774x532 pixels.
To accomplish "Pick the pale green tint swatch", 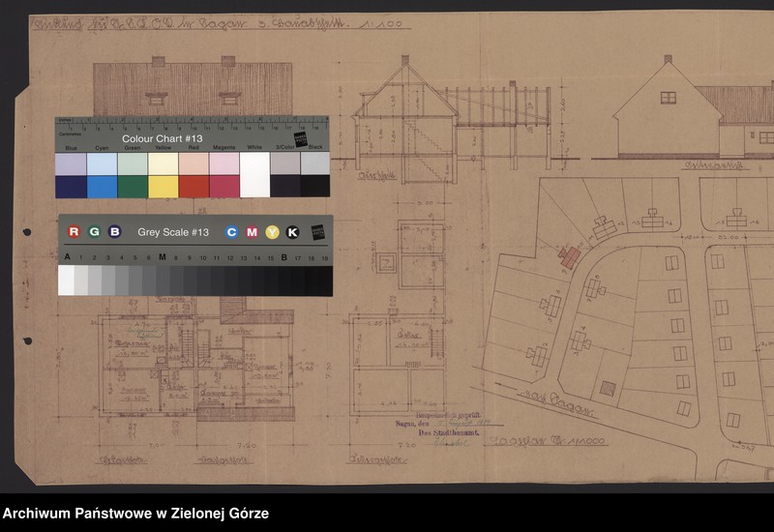I will [133, 163].
